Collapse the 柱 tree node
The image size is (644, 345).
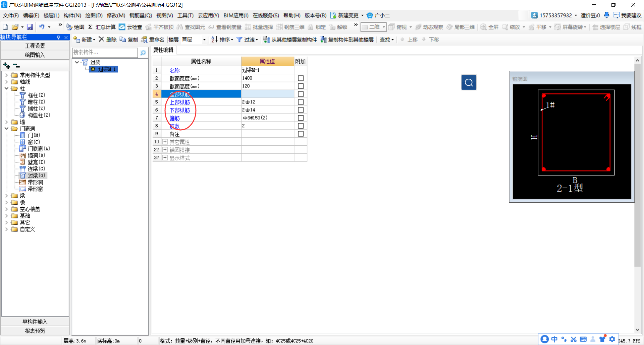pos(6,88)
